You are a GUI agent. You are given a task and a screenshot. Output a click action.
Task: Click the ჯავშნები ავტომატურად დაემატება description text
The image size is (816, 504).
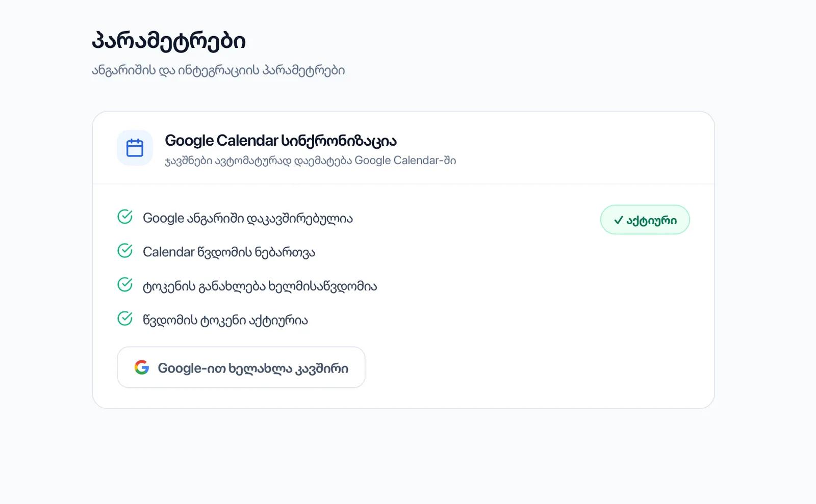310,161
